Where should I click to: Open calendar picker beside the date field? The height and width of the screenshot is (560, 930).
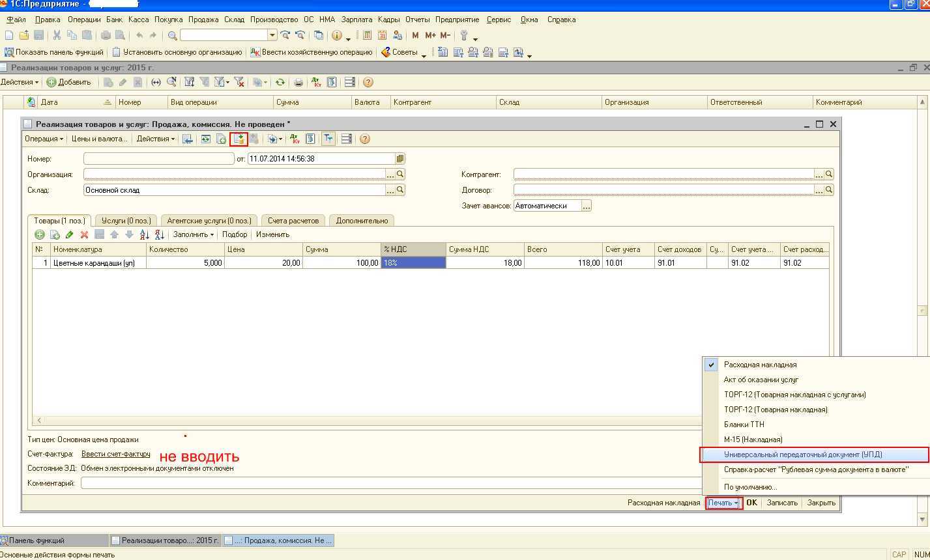coord(400,158)
